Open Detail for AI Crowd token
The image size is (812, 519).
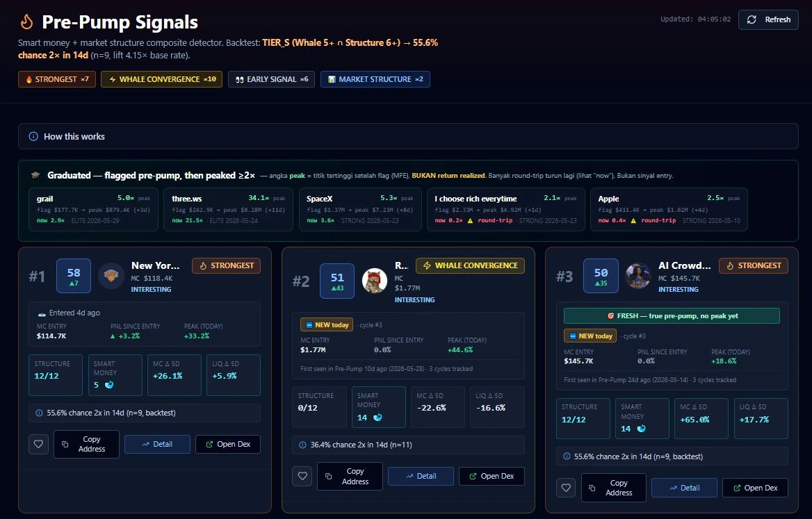click(x=684, y=488)
